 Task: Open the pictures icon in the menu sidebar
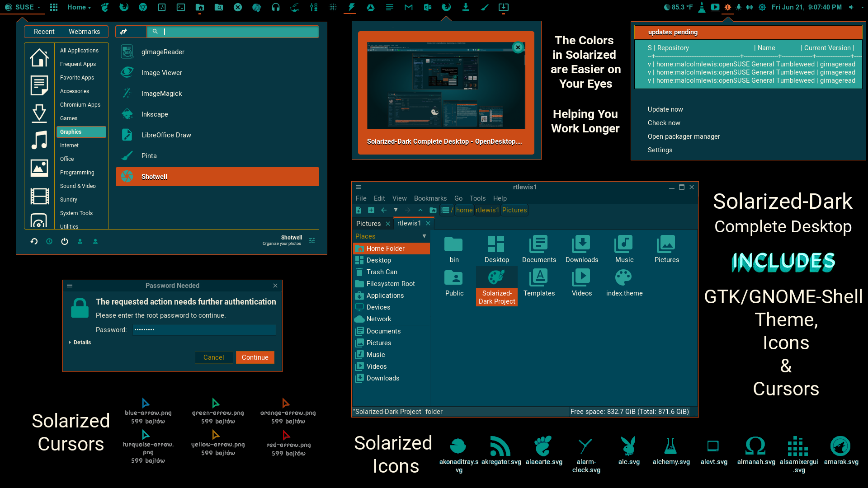39,168
